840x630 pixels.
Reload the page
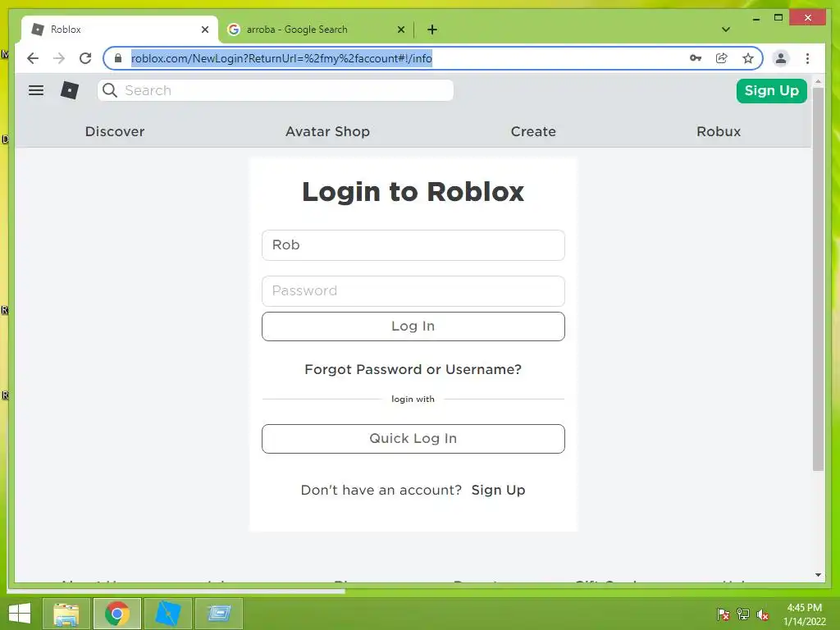[x=85, y=58]
